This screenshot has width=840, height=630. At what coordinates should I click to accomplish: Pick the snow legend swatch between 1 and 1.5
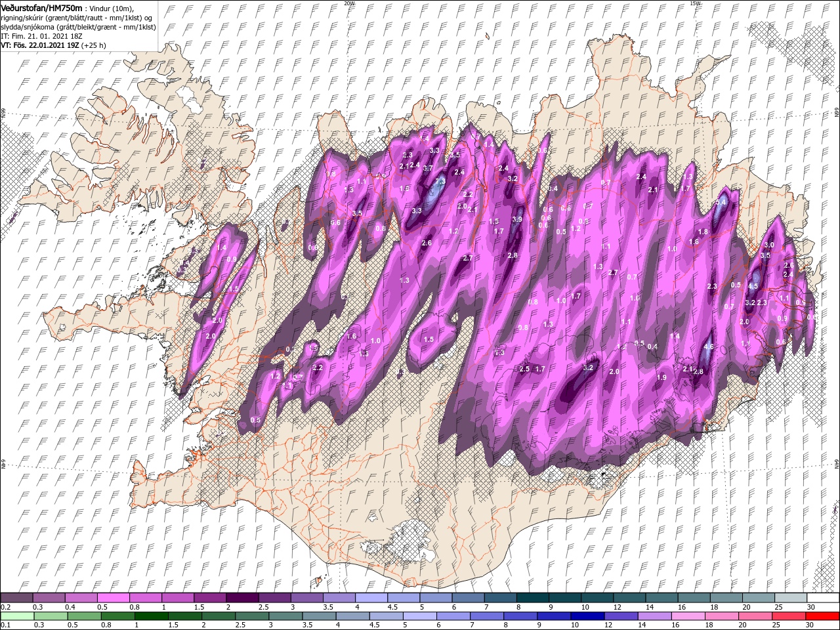178,598
